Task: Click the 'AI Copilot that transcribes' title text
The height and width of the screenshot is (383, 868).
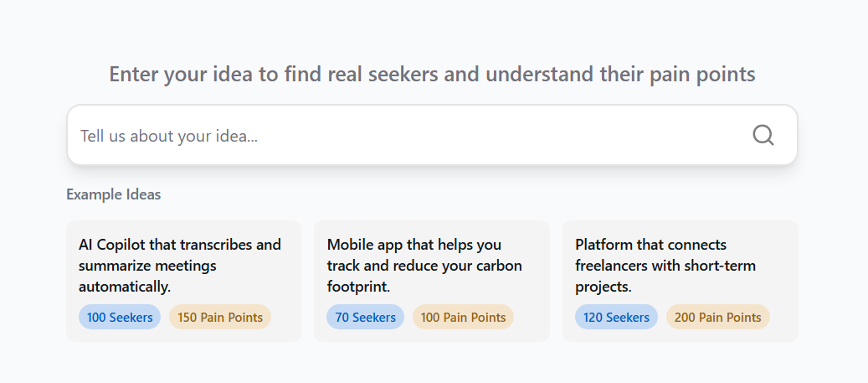Action: pyautogui.click(x=180, y=245)
